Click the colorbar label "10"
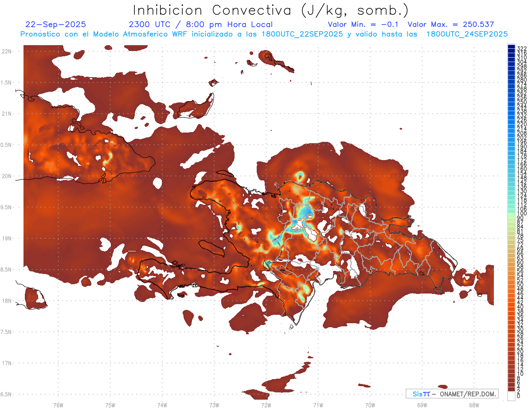The width and height of the screenshot is (532, 411). coord(520,374)
